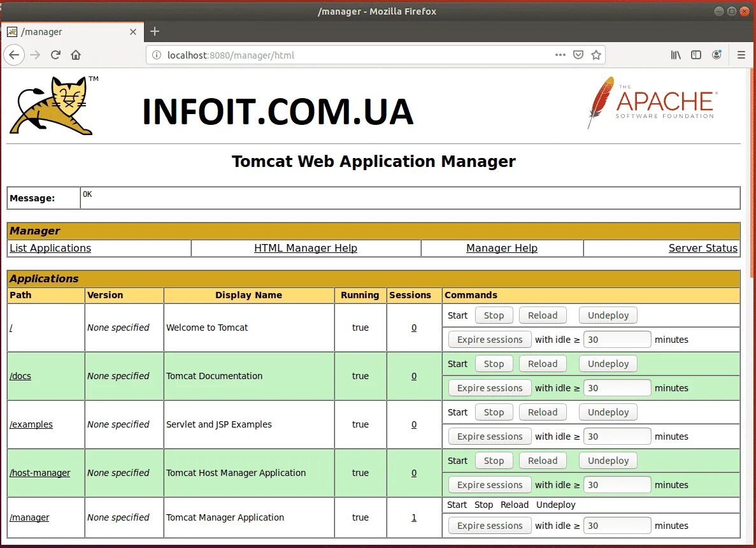
Task: Stop the /host-manager application
Action: coord(494,461)
